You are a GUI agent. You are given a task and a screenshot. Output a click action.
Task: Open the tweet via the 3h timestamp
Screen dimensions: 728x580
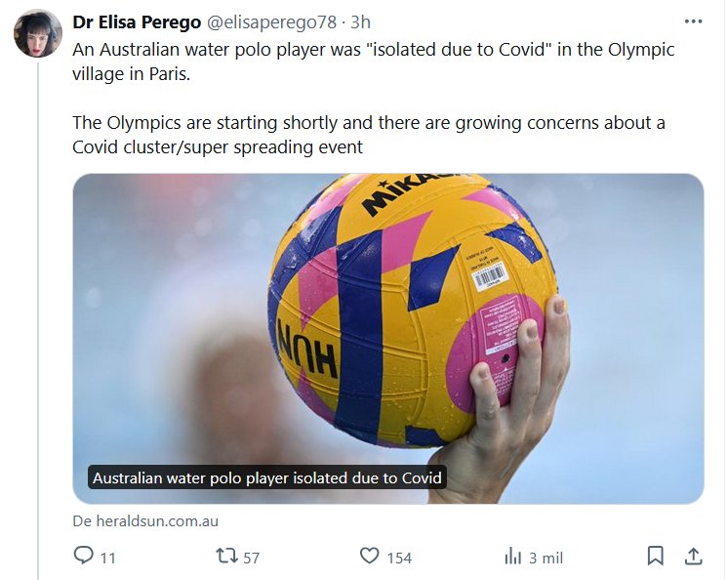click(361, 21)
